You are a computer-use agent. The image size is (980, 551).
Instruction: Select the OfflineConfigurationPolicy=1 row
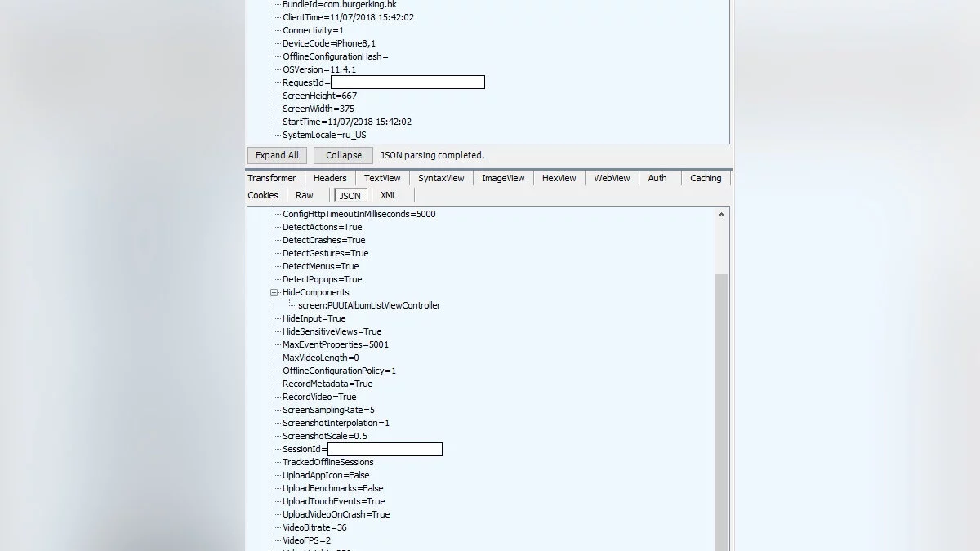pyautogui.click(x=339, y=371)
